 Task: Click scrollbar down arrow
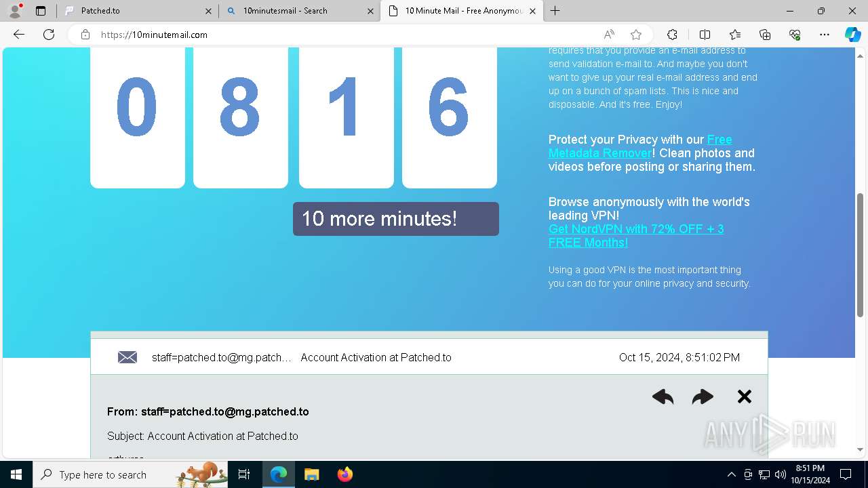(861, 449)
